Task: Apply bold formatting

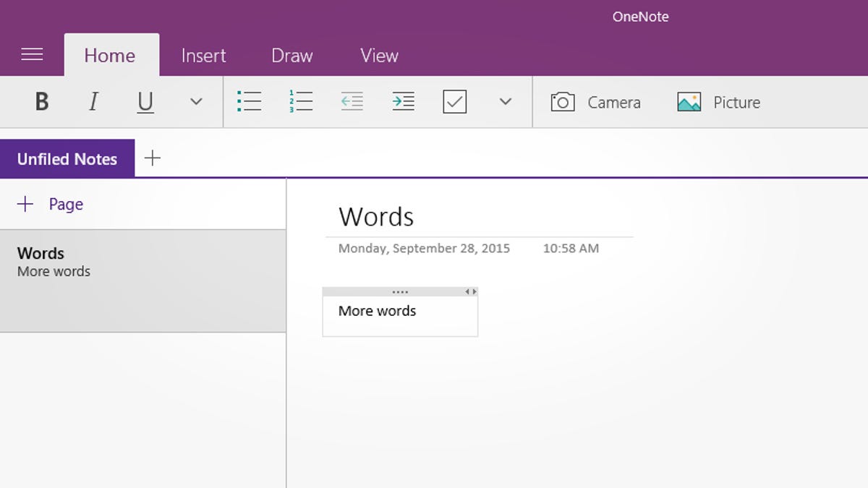Action: (42, 103)
